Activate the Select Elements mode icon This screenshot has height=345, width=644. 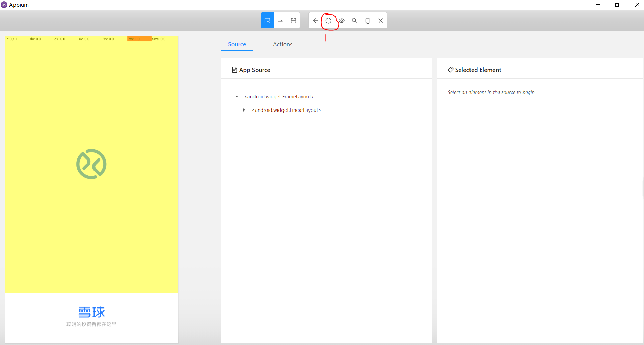[267, 21]
